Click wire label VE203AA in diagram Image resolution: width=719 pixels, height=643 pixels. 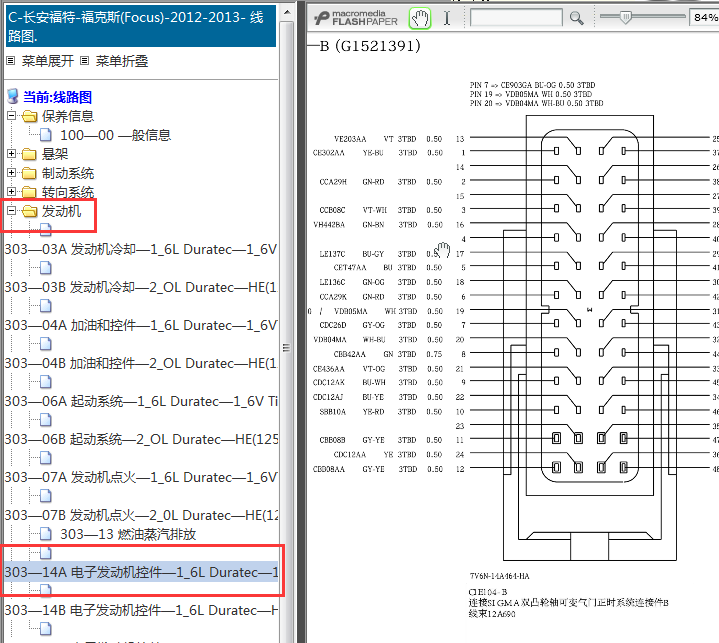[x=350, y=139]
